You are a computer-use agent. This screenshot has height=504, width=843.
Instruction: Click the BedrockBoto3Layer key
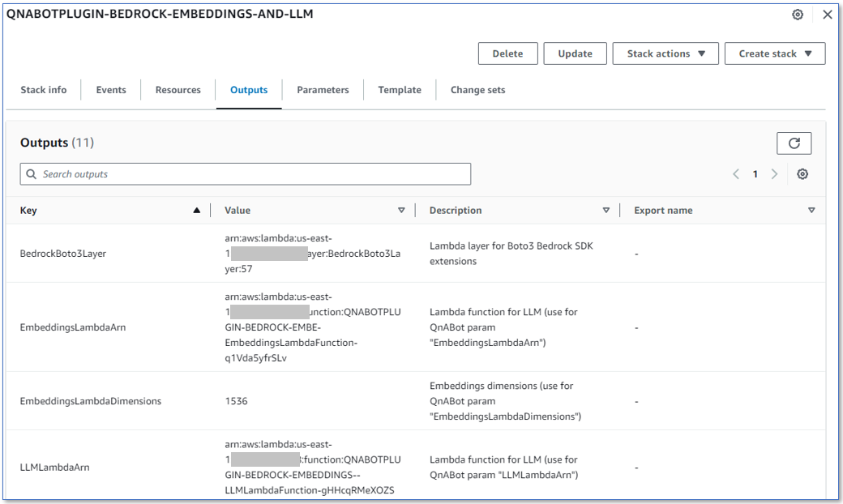63,254
